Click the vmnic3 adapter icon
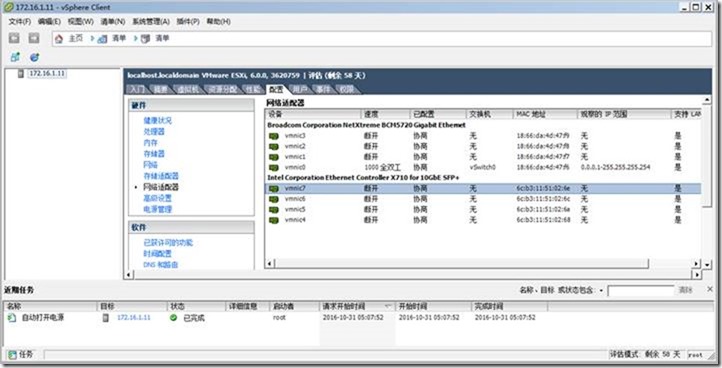Image resolution: width=722 pixels, height=368 pixels. (x=274, y=136)
